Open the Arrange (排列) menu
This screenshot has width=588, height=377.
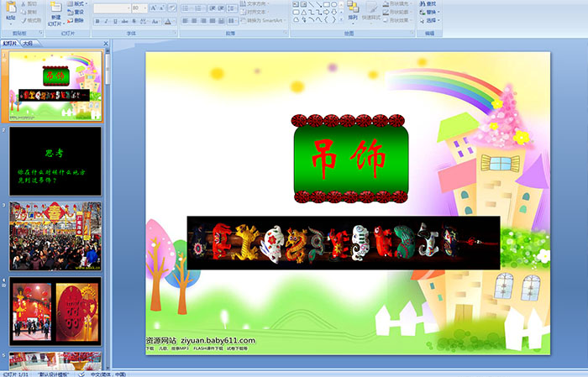[x=353, y=13]
